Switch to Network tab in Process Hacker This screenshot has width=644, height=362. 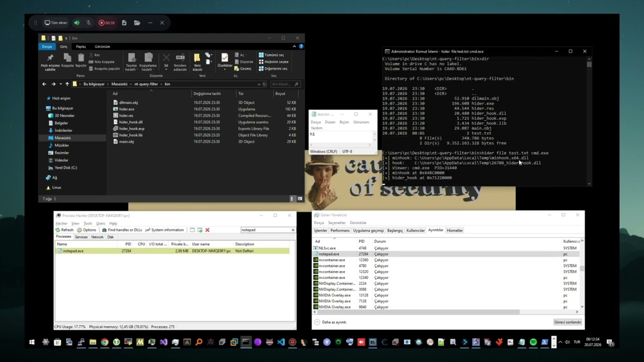[x=97, y=237]
